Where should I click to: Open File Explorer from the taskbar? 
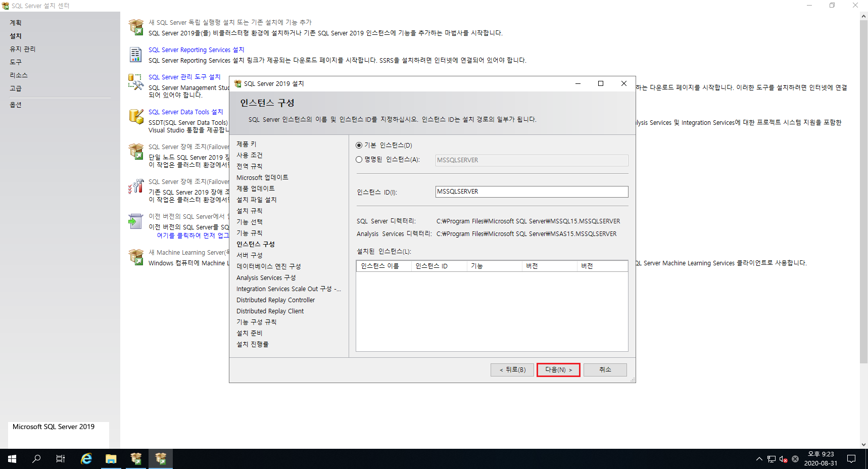(111, 459)
